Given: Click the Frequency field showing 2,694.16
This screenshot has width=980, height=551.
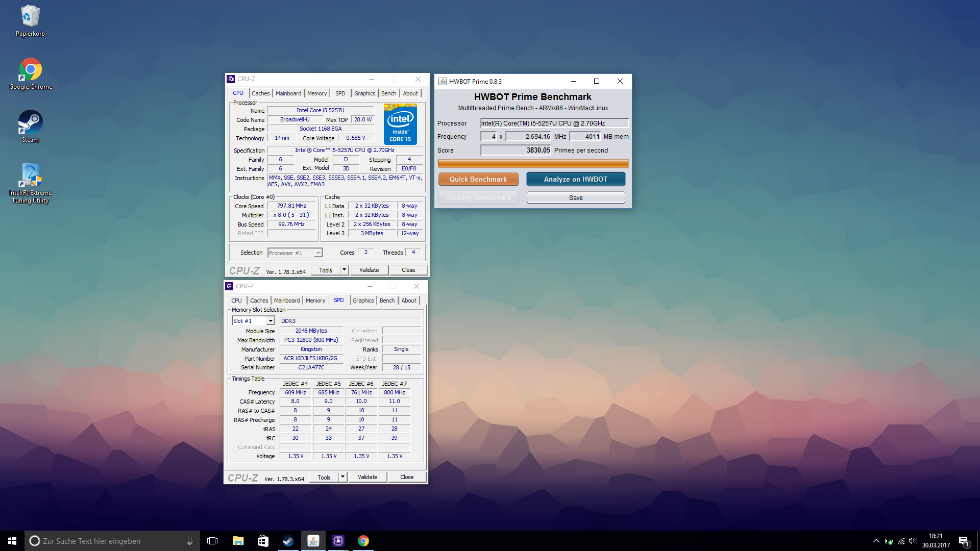Looking at the screenshot, I should (x=528, y=136).
